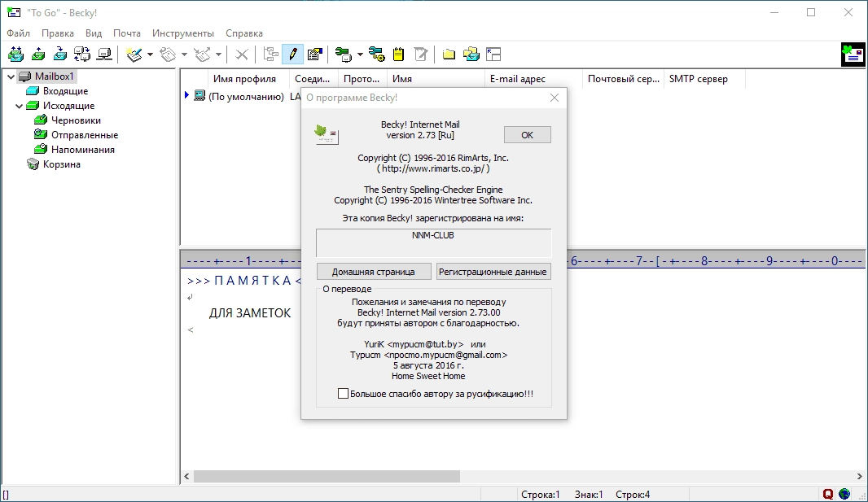Click the wrench with gears general setup icon
This screenshot has height=502, width=868.
377,55
